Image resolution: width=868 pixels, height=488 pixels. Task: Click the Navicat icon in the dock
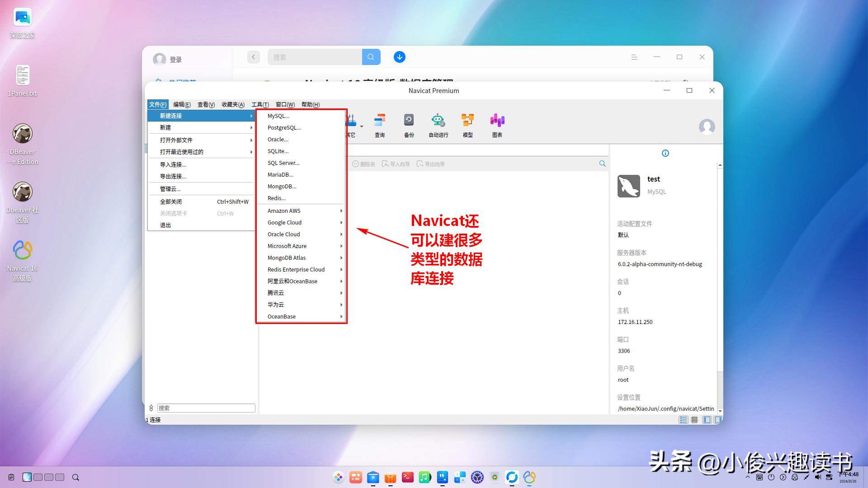click(529, 477)
